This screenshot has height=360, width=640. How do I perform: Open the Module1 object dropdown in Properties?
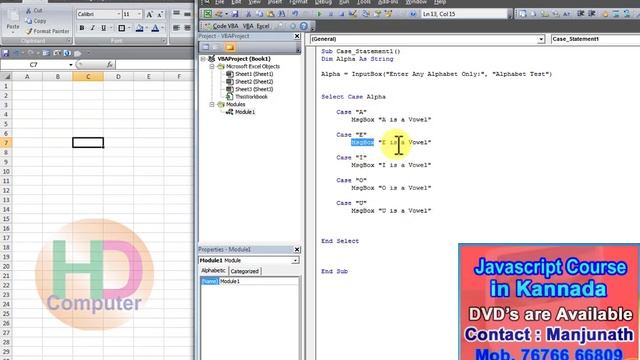[295, 260]
